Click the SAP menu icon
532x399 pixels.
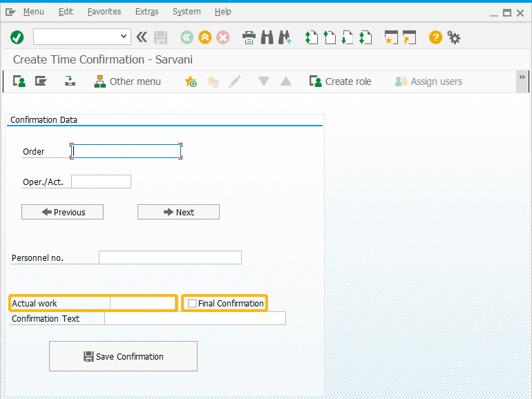click(x=41, y=81)
